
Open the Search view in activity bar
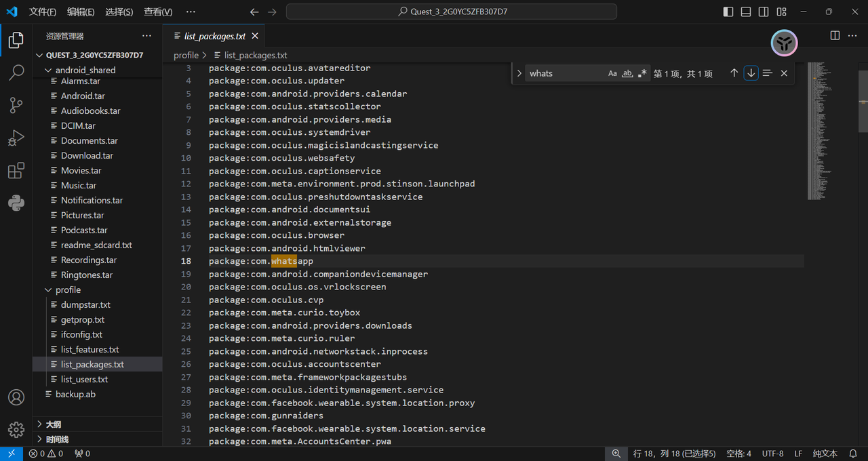[16, 73]
